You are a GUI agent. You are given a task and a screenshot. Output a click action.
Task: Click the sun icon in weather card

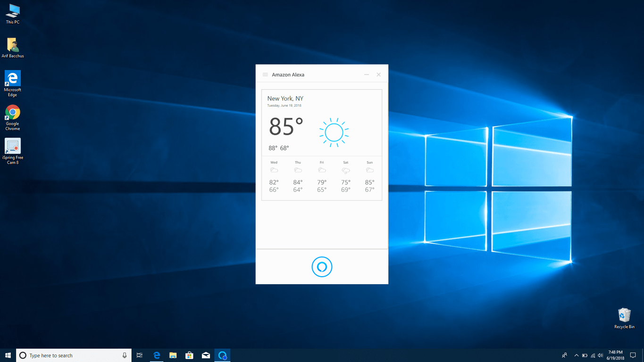334,132
